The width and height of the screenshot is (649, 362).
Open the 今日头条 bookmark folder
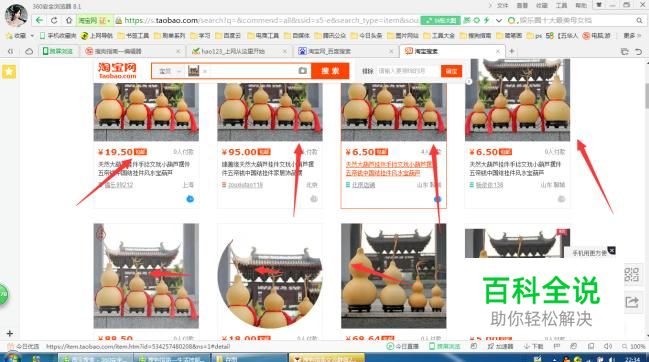(366, 36)
